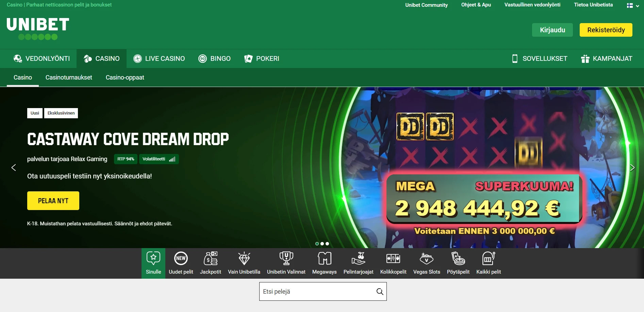Image resolution: width=644 pixels, height=312 pixels.
Task: Select the Jackpotit money bag icon
Action: (211, 258)
